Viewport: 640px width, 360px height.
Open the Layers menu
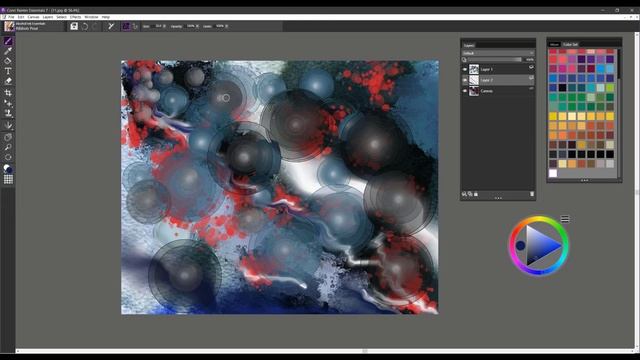click(x=48, y=17)
